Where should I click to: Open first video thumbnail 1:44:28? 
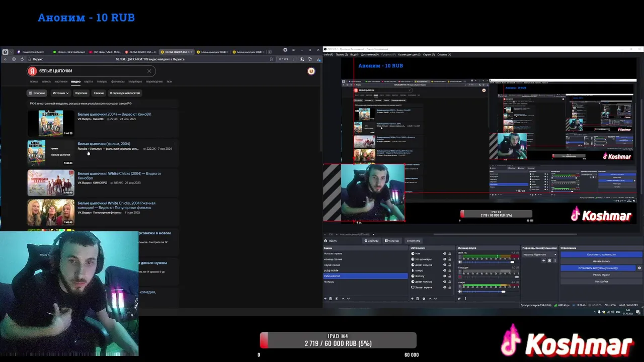click(x=51, y=123)
